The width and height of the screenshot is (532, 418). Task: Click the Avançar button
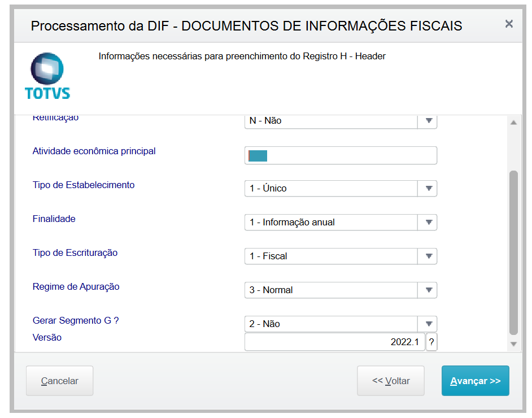point(475,381)
